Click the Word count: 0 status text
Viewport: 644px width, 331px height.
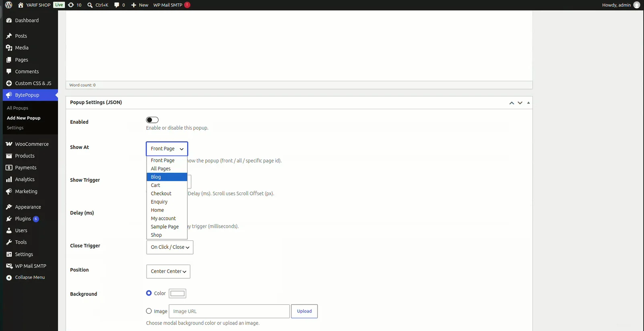click(83, 85)
